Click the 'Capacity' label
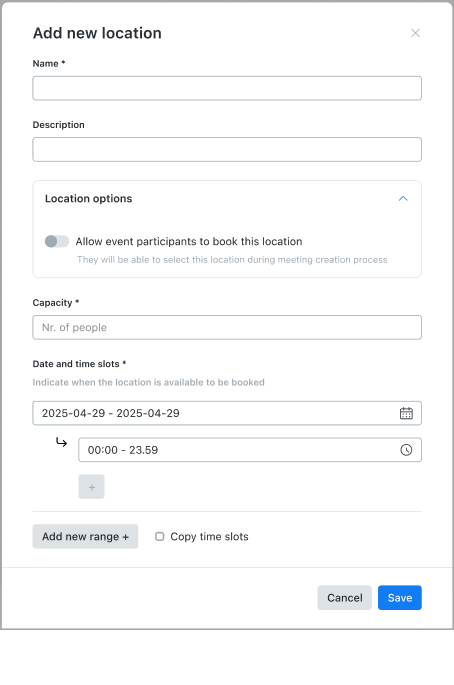The height and width of the screenshot is (685, 454). coord(55,303)
